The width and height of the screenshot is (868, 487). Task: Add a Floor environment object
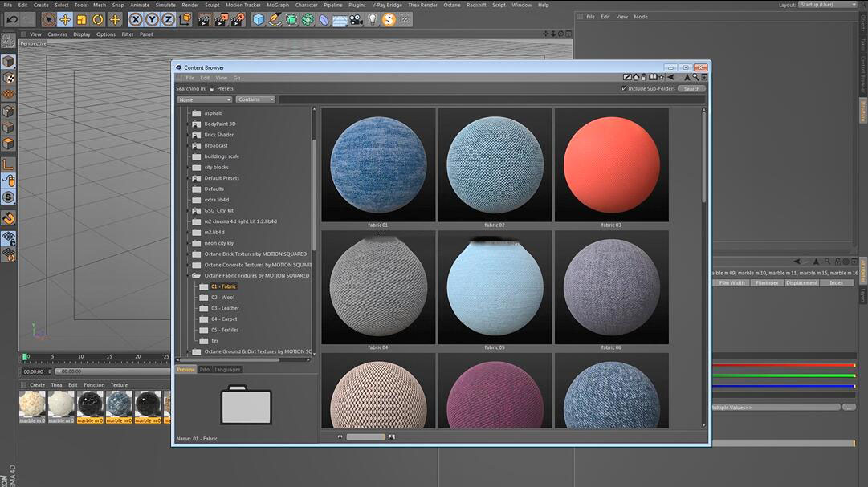340,21
